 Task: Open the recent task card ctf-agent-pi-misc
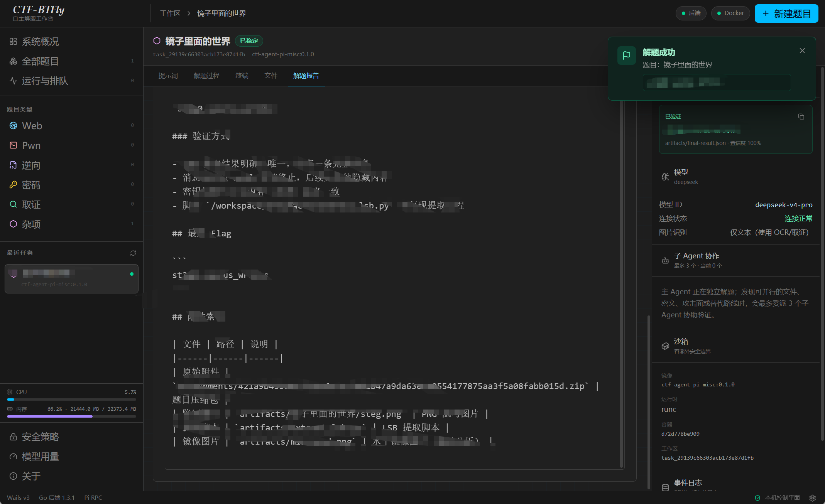click(71, 279)
